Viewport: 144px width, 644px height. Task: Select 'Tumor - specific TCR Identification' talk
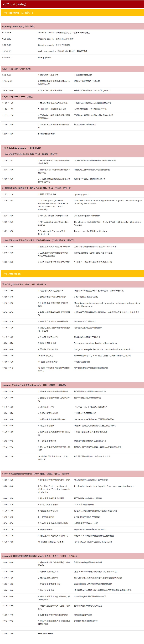(90, 231)
